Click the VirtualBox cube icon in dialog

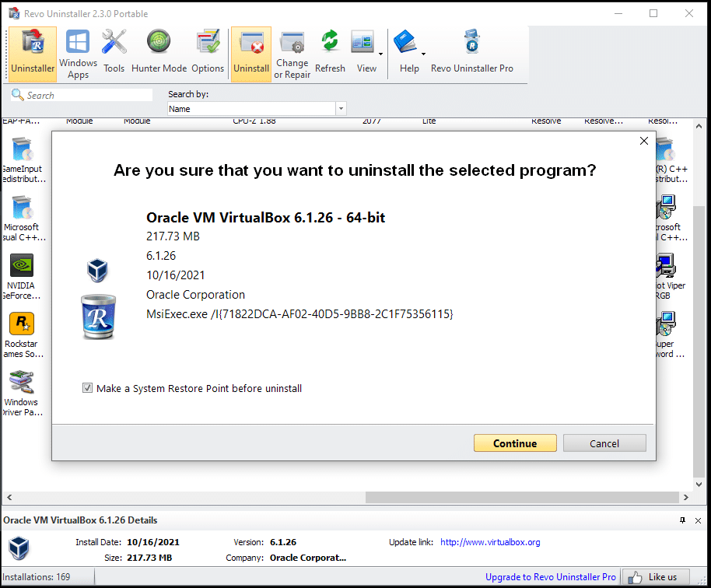97,270
